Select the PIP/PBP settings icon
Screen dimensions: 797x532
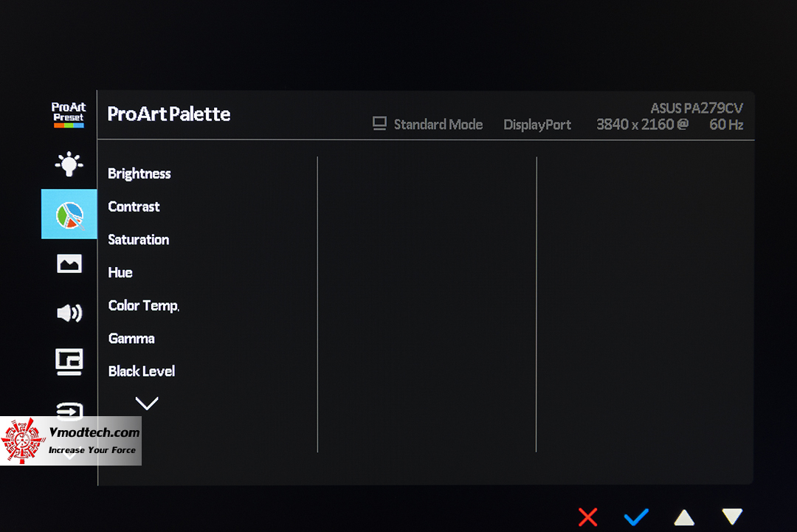click(x=69, y=362)
